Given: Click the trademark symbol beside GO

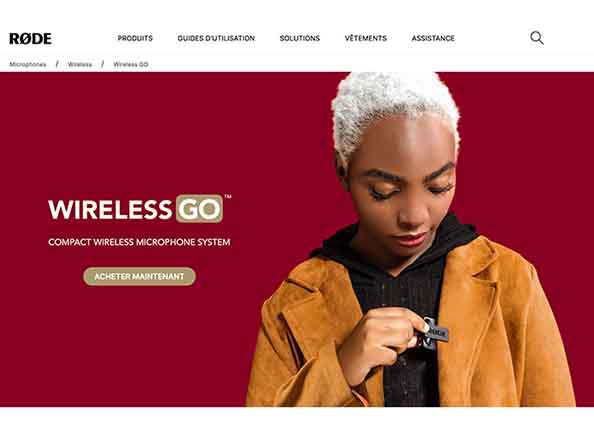Looking at the screenshot, I should (228, 196).
